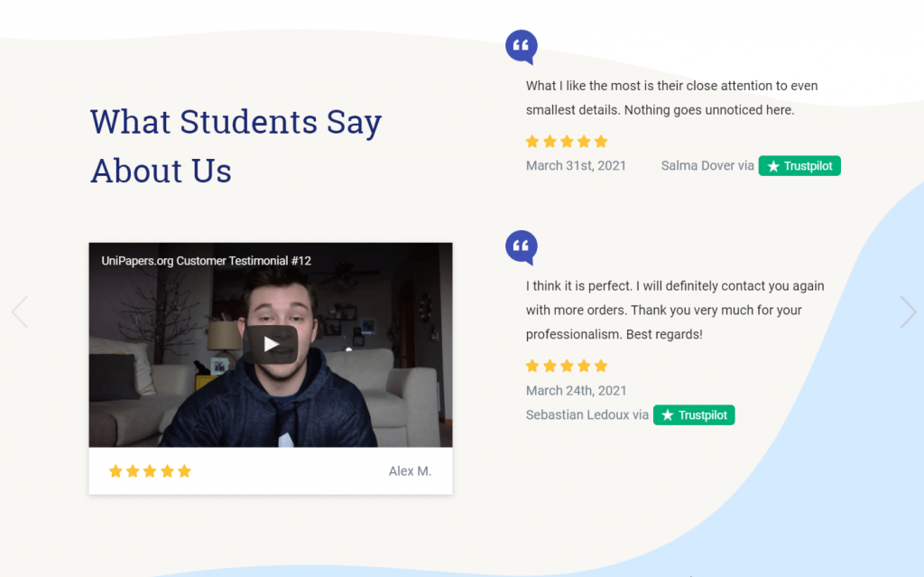Click the Trustpilot star logo beside Salma's review
Viewport: 924px width, 577px height.
click(x=774, y=166)
